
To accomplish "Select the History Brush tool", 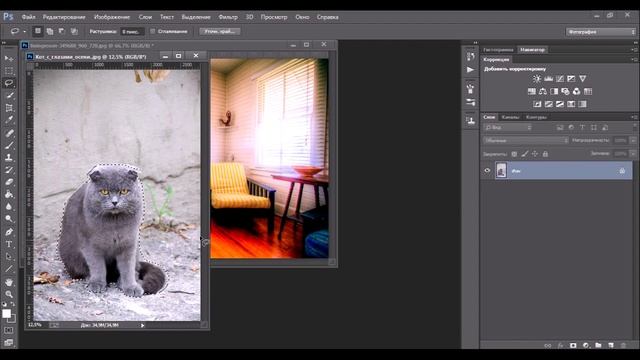I will click(9, 170).
